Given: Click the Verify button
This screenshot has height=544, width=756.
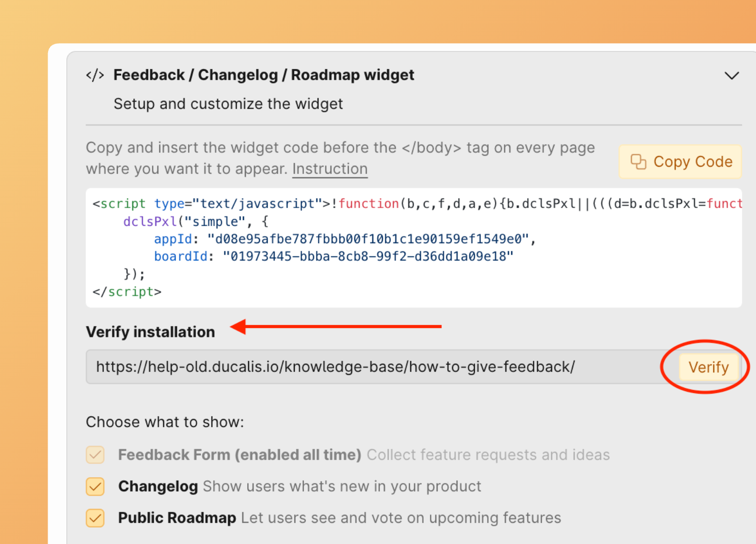Looking at the screenshot, I should [708, 367].
